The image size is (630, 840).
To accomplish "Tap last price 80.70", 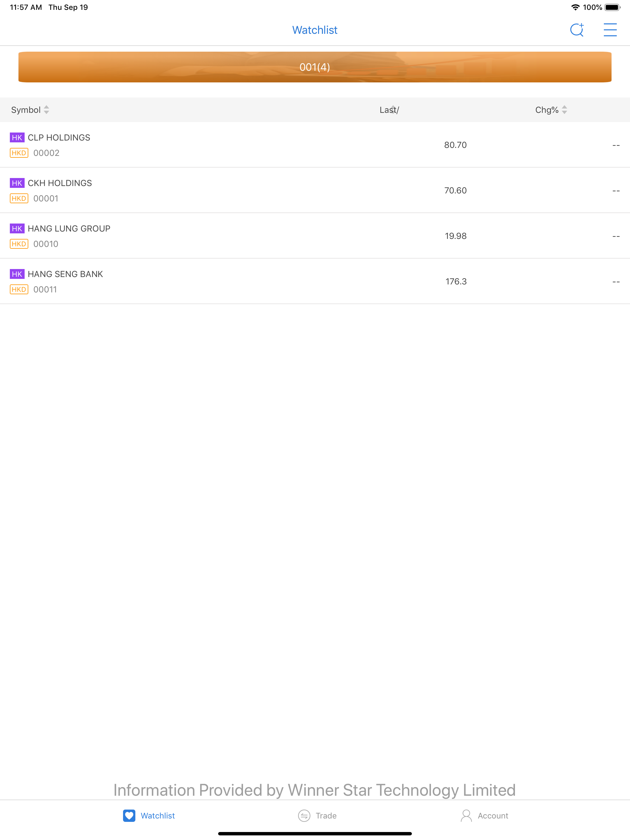I will pyautogui.click(x=455, y=145).
